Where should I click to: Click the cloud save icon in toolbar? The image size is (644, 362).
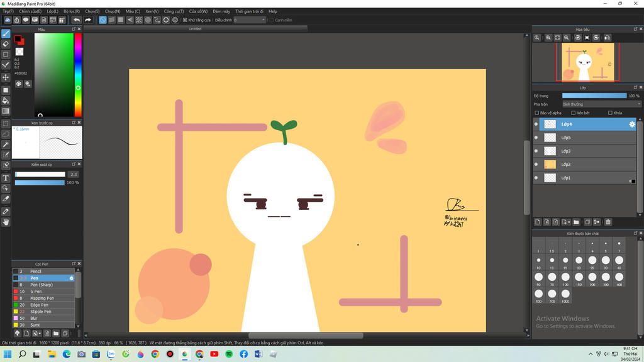tap(8, 19)
